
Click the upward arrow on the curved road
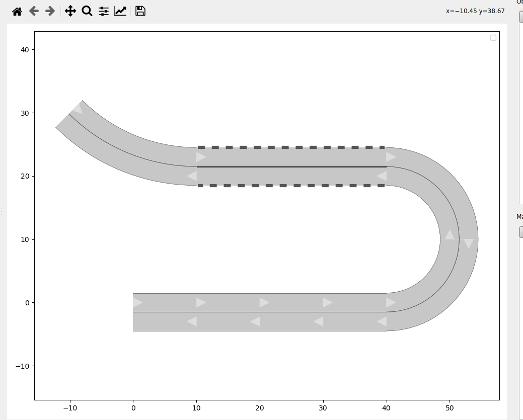450,235
